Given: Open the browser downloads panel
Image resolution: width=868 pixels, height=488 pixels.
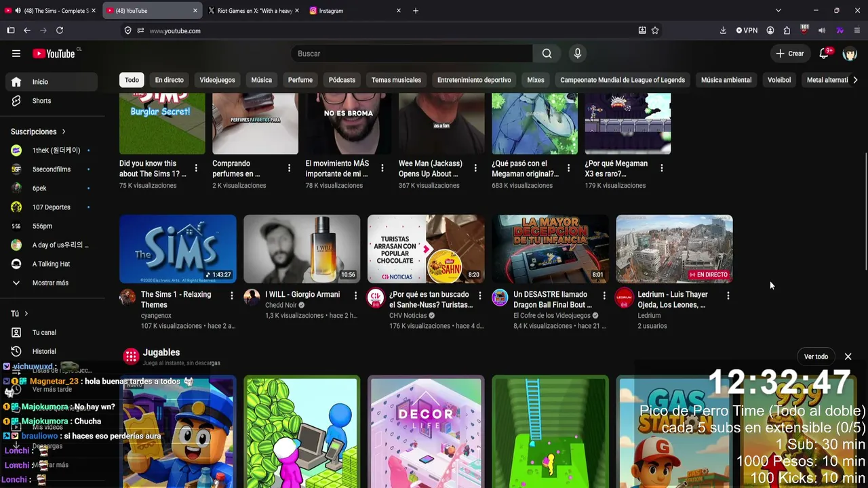Looking at the screenshot, I should (723, 30).
